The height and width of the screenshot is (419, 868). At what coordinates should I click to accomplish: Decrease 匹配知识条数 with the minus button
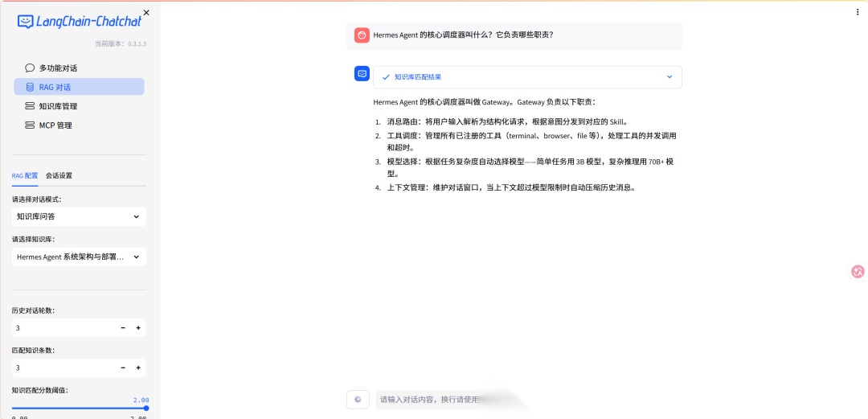tap(123, 368)
